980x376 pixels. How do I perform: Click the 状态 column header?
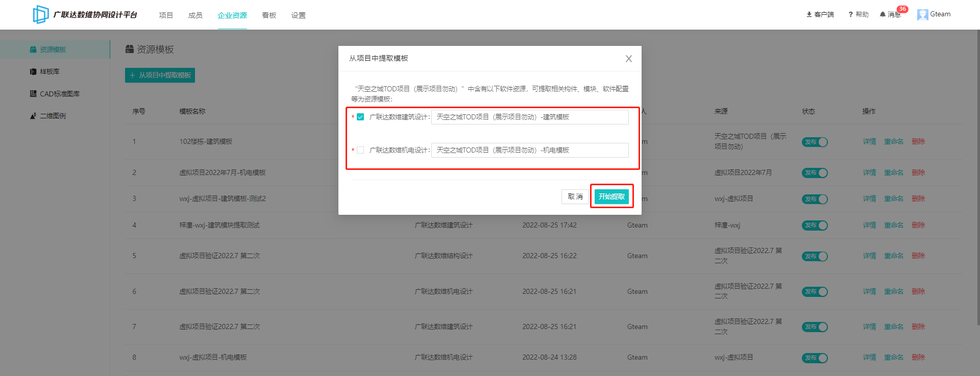click(x=808, y=111)
